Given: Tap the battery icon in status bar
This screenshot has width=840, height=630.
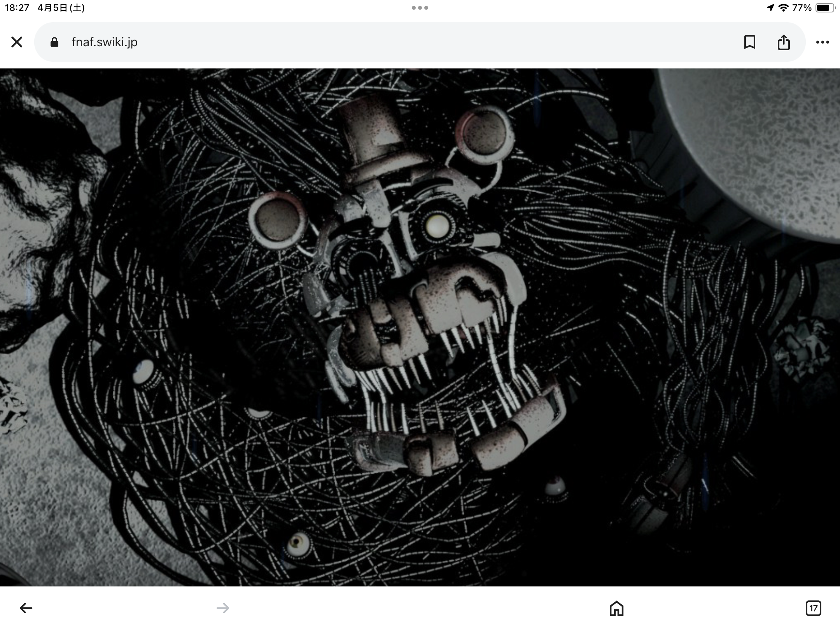Looking at the screenshot, I should 825,8.
